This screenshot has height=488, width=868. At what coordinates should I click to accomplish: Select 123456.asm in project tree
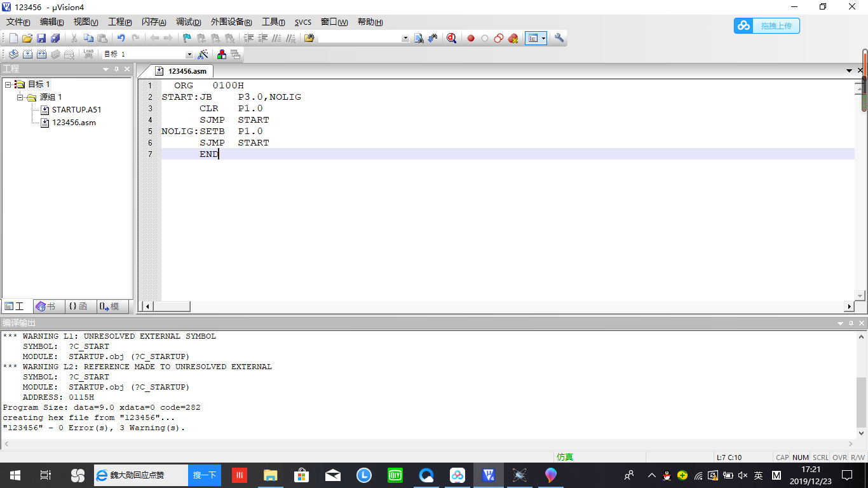tap(74, 123)
